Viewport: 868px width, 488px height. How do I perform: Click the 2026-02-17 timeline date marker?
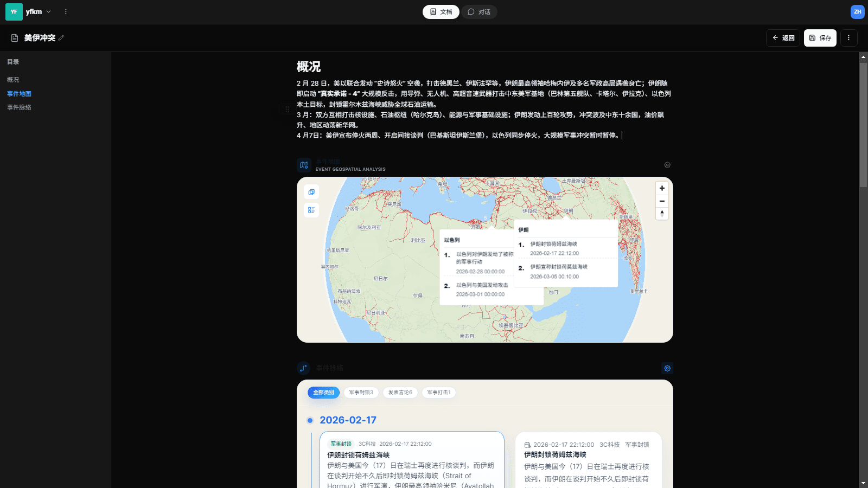[310, 420]
